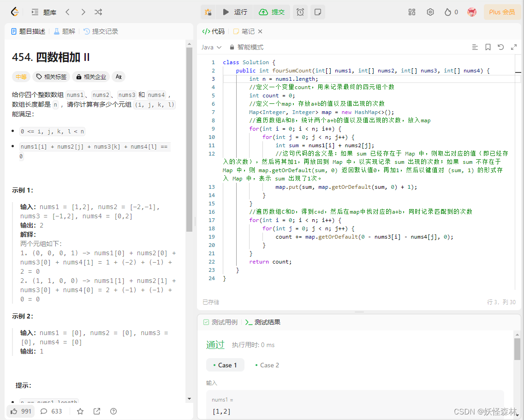Screen dimensions: 524x420
Task: Open comments bubble showing 633
Action: pyautogui.click(x=51, y=411)
